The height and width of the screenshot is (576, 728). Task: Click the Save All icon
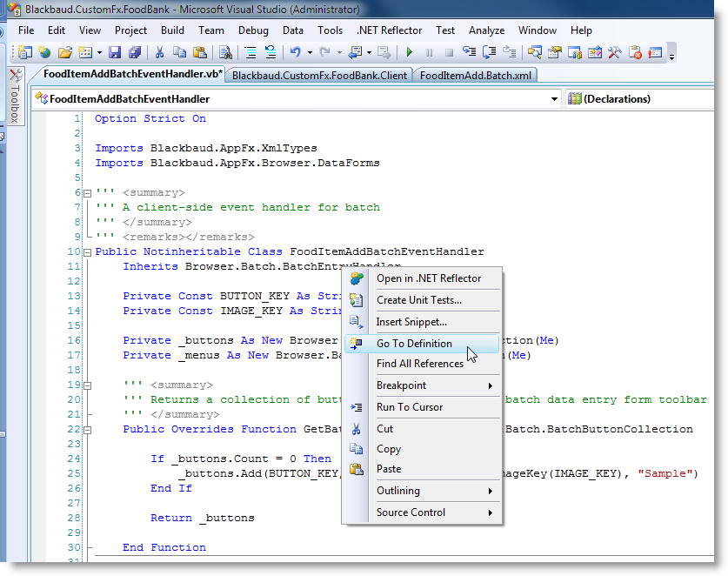(x=135, y=52)
